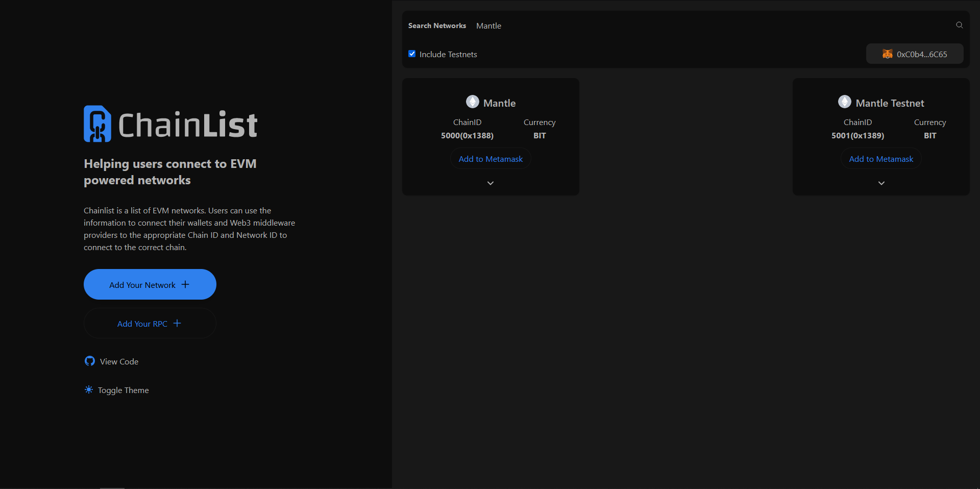Switch theme via the Toggle Theme label
Viewport: 980px width, 489px height.
(x=123, y=390)
